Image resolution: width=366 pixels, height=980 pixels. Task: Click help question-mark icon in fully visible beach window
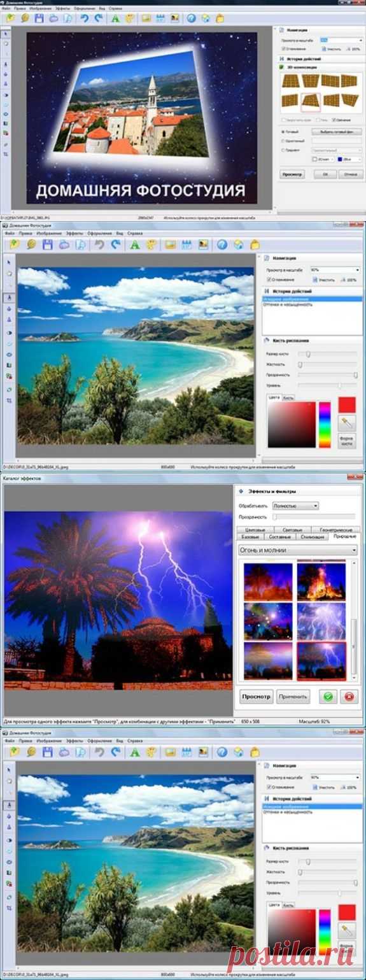[x=222, y=244]
